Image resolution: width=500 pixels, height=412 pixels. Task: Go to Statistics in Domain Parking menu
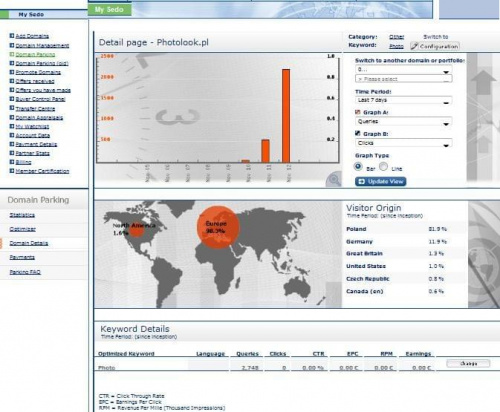(22, 215)
